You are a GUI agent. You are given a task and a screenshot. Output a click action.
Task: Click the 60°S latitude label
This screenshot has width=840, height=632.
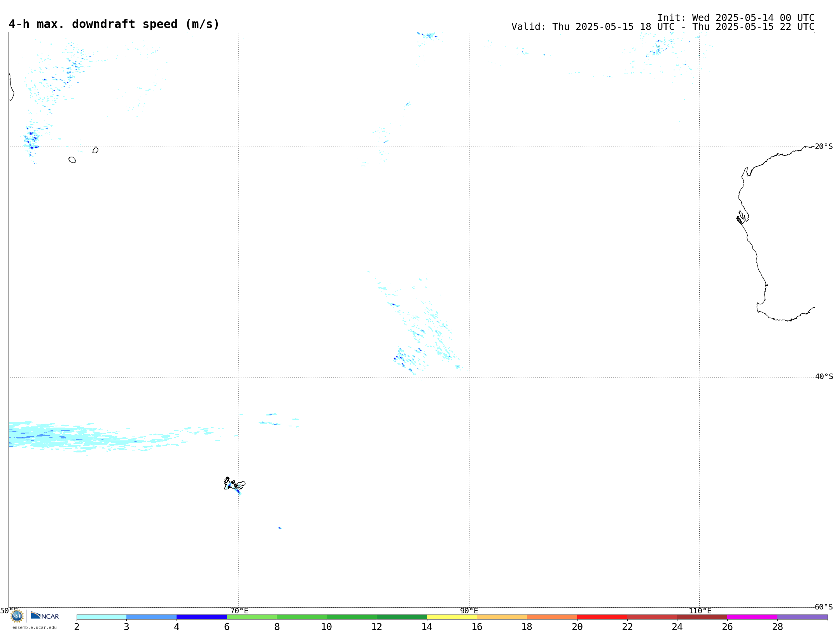click(x=824, y=607)
